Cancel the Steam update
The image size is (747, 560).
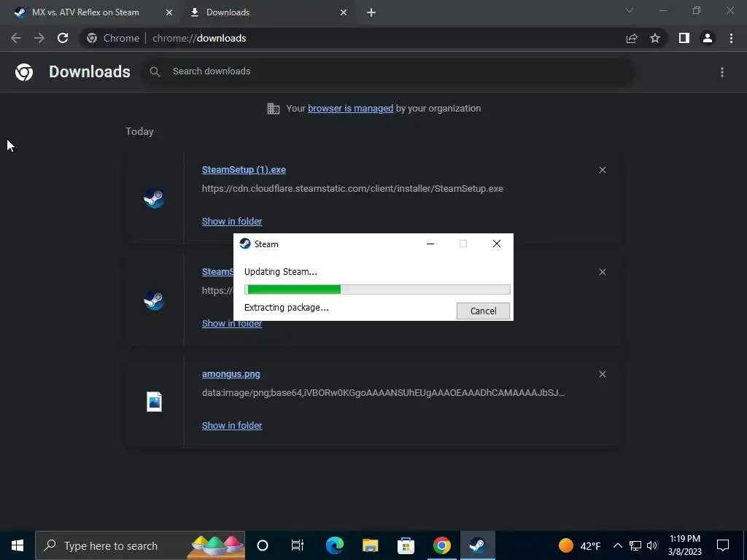483,311
